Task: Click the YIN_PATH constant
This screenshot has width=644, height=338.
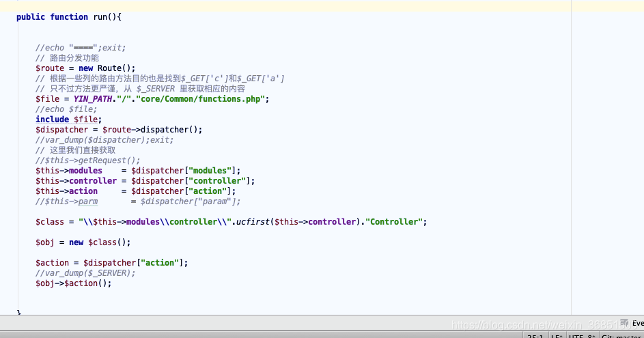Action: coord(93,99)
